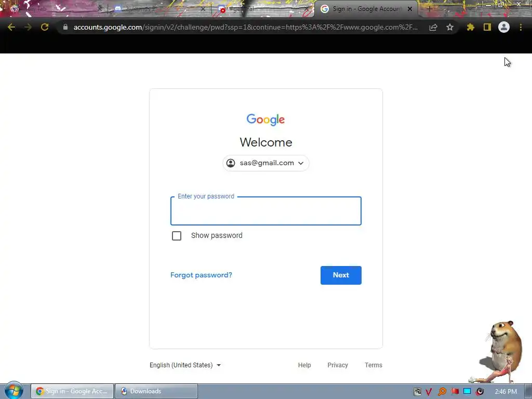This screenshot has height=399, width=532.
Task: Click the account avatar icon beside sas@gmail.com
Action: (x=231, y=163)
